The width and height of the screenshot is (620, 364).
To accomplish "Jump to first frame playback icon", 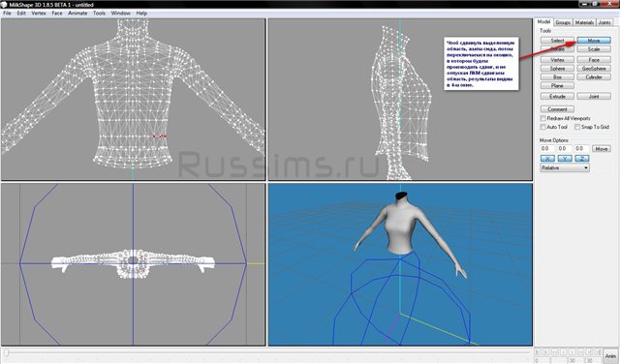I will click(539, 351).
